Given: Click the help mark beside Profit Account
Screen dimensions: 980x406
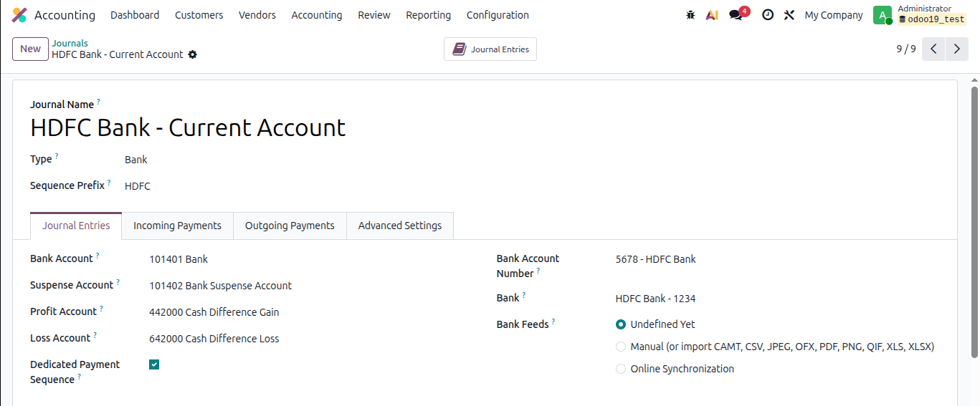Looking at the screenshot, I should [101, 309].
